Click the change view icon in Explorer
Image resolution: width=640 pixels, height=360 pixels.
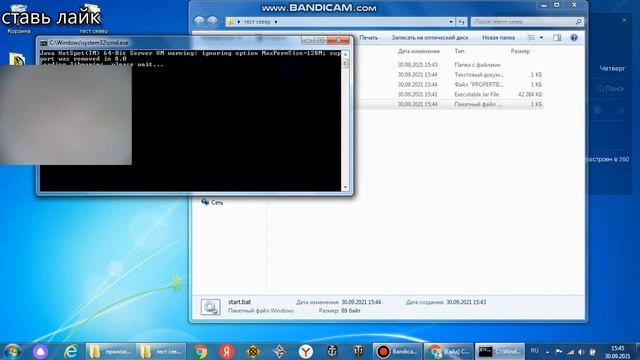531,38
